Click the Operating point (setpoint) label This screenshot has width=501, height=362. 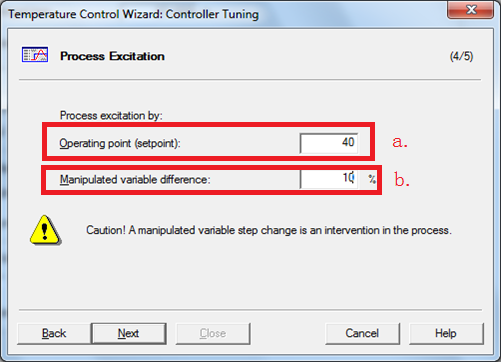tap(120, 143)
